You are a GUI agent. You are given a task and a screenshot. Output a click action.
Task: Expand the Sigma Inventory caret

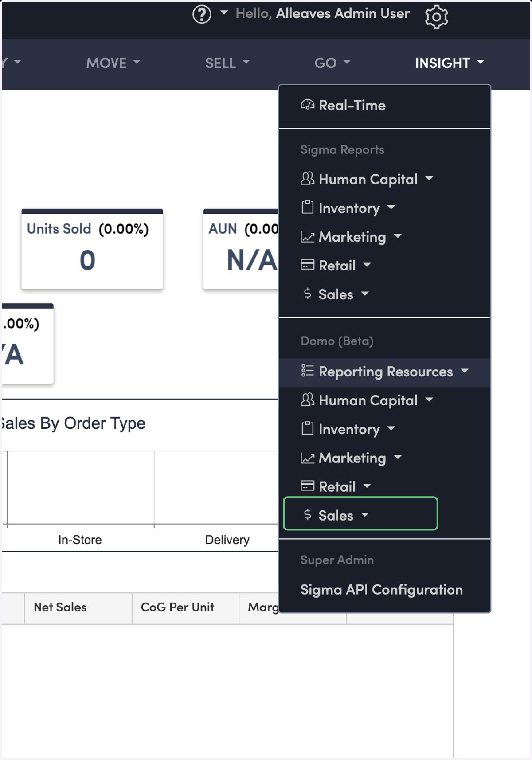coord(391,207)
